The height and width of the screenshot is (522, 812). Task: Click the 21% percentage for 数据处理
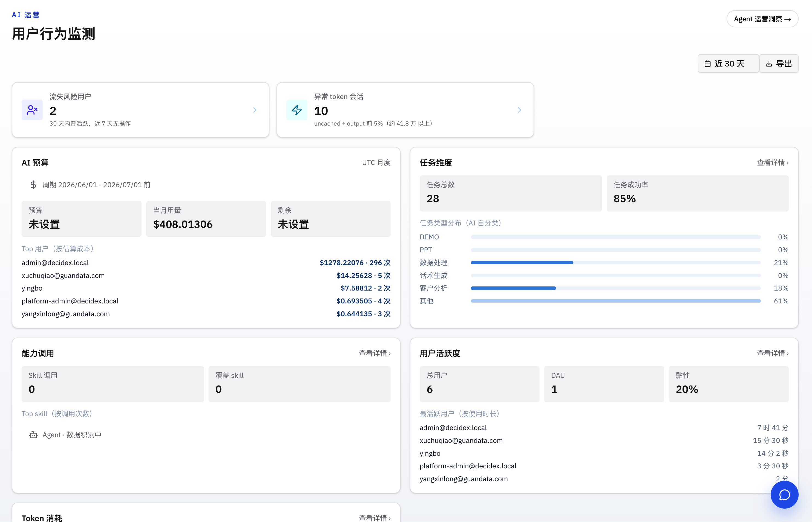pos(781,263)
